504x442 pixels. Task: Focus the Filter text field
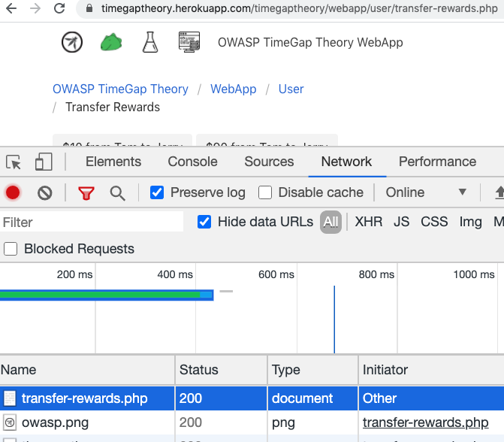click(x=92, y=222)
